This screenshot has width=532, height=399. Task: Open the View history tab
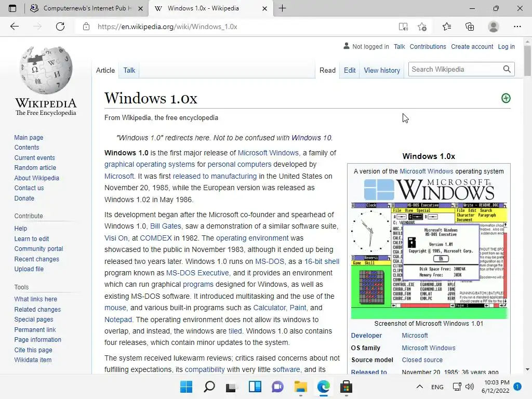click(382, 70)
